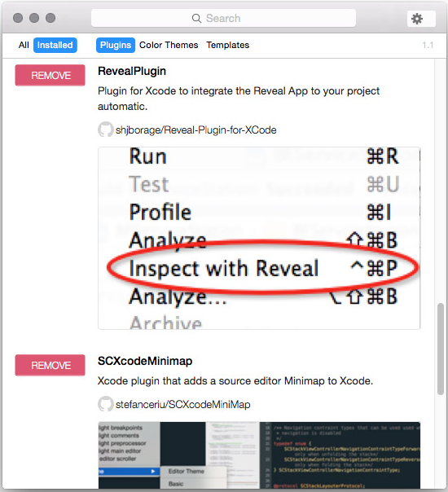Toggle the Plugins category filter
Image resolution: width=448 pixels, height=492 pixels.
pos(116,45)
